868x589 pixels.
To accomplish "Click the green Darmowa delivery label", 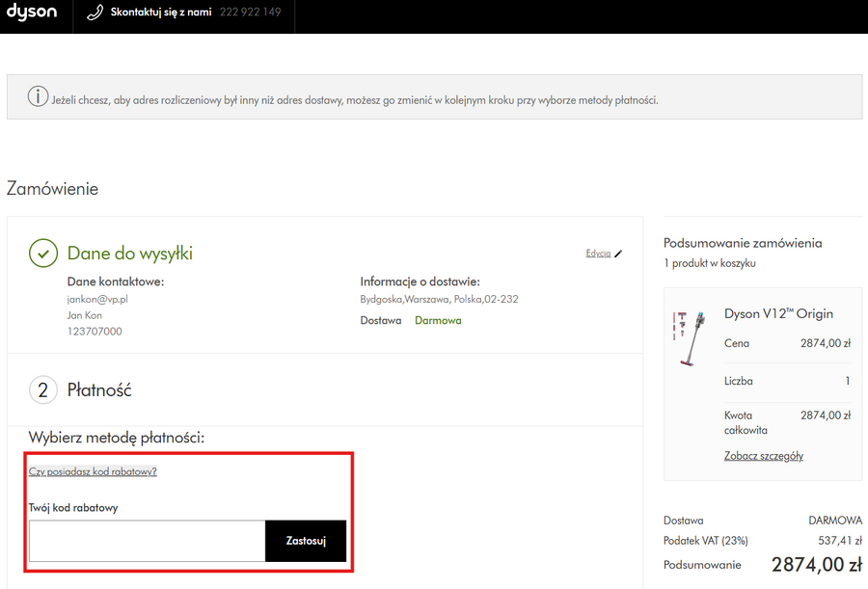I will pyautogui.click(x=438, y=320).
